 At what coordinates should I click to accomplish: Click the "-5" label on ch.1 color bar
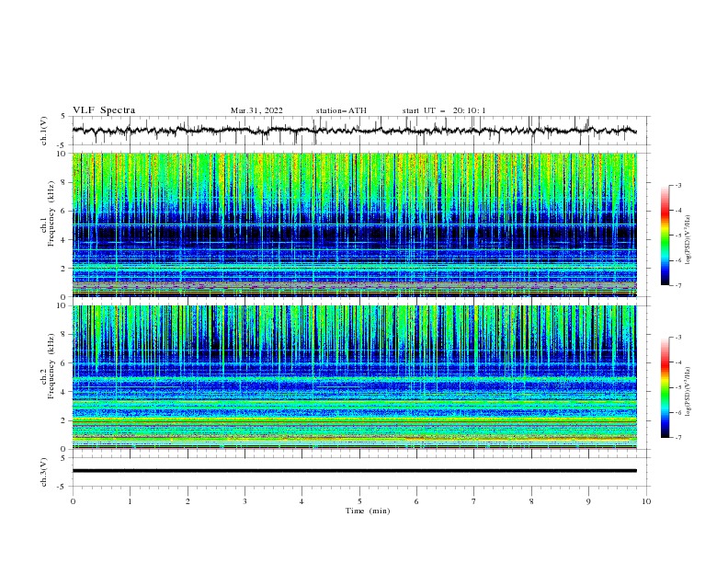coord(677,236)
